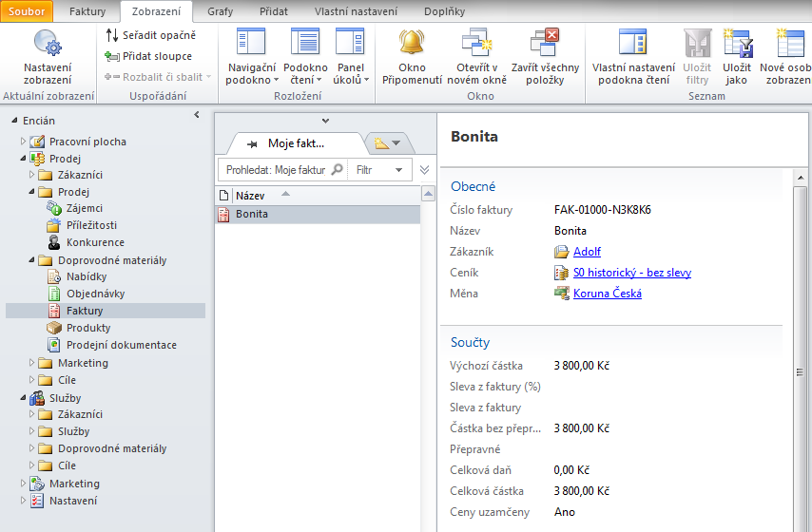Screen dimensions: 812x532
Task: Open the Navigační podokno layout menu
Action: tap(252, 57)
